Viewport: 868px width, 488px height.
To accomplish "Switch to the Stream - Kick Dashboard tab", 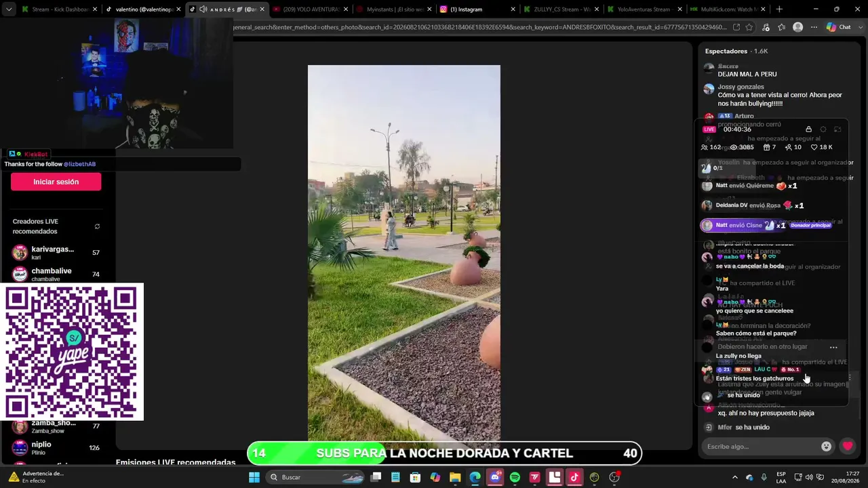I will click(x=60, y=9).
